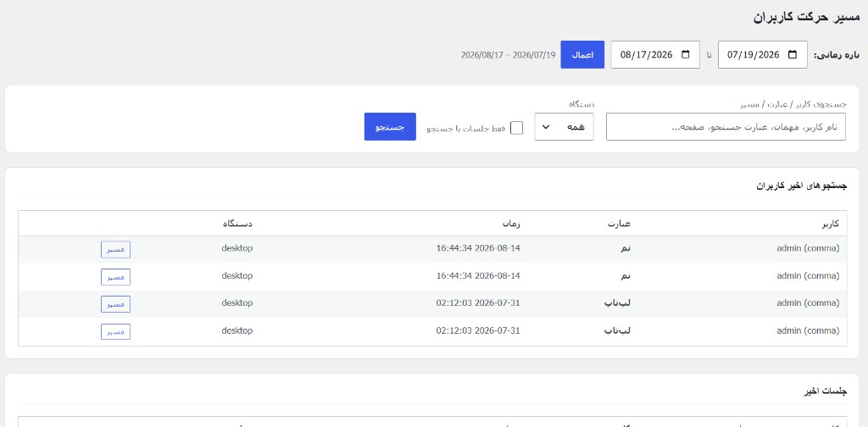Select the end date field 08/17/2026
868x427 pixels.
click(655, 55)
